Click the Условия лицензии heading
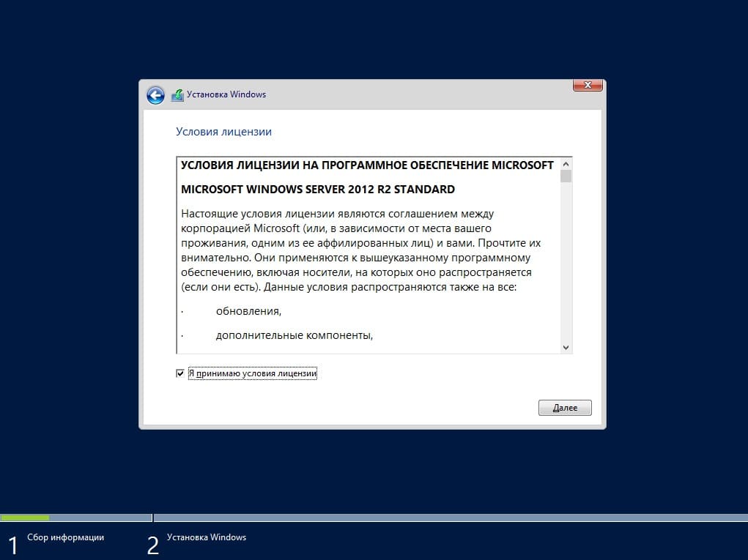Viewport: 748px width, 560px height. (223, 132)
